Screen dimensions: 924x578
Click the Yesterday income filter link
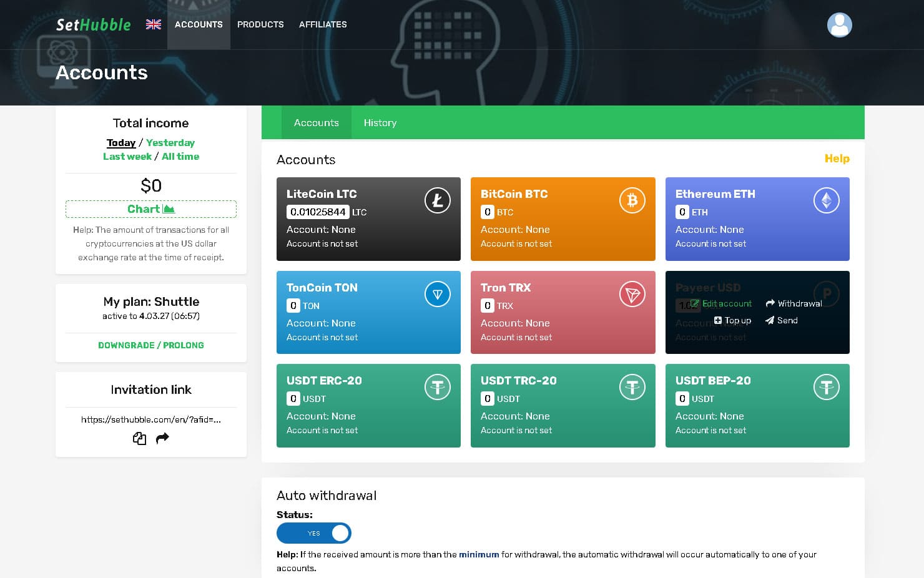(170, 142)
